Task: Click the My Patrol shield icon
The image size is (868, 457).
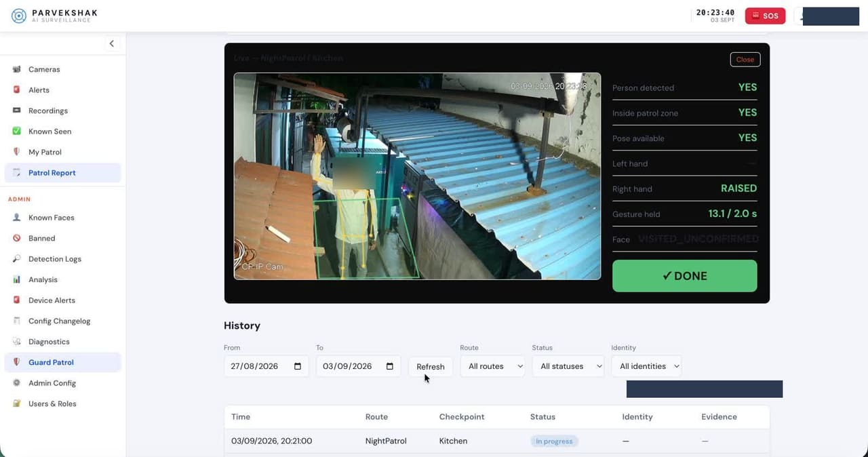Action: tap(16, 152)
